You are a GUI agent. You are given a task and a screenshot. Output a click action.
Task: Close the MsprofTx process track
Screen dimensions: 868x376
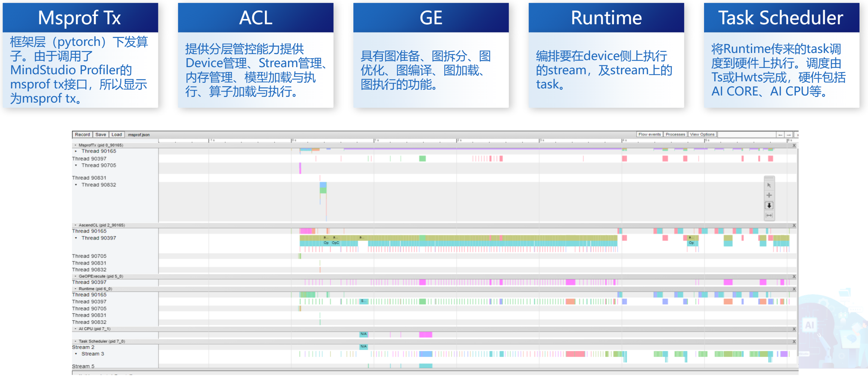[794, 145]
